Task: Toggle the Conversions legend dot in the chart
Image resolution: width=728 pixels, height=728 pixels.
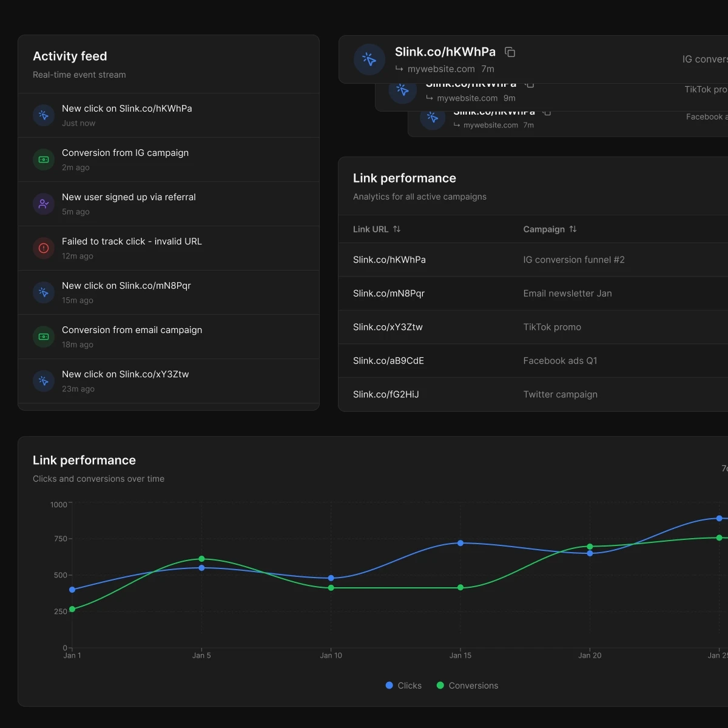Action: pos(440,686)
